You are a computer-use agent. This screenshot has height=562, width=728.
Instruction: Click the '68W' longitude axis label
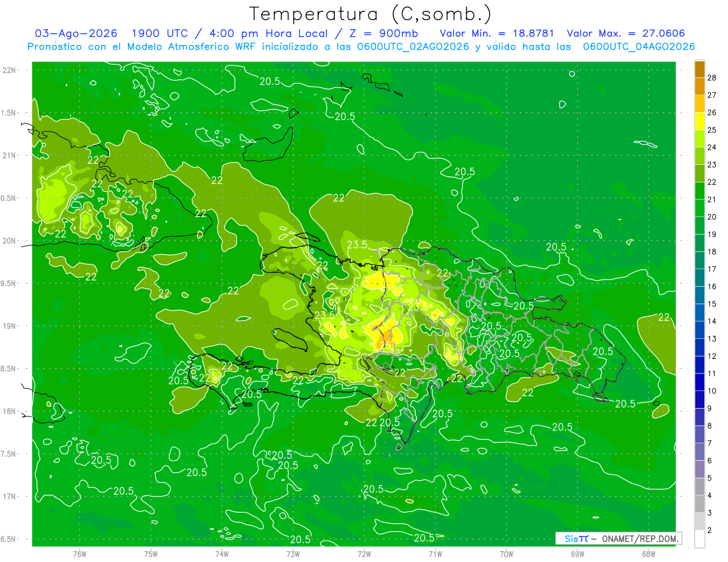(649, 554)
